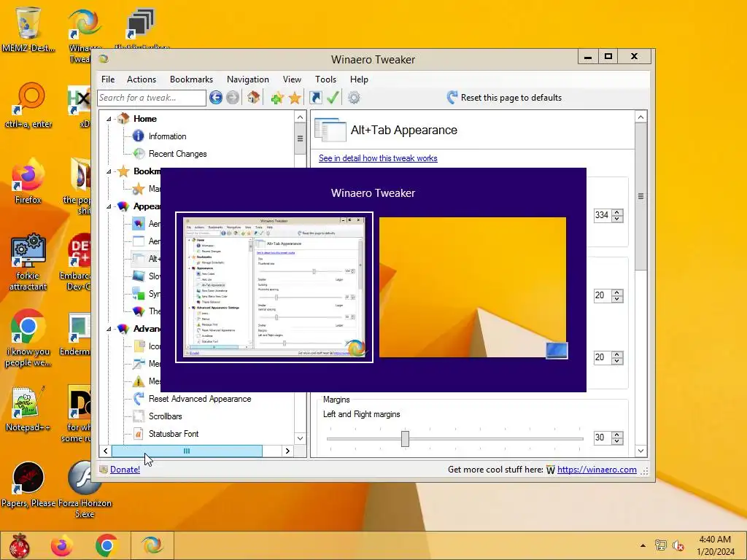
Task: Click the Statusbar Font tree item icon
Action: pyautogui.click(x=138, y=434)
